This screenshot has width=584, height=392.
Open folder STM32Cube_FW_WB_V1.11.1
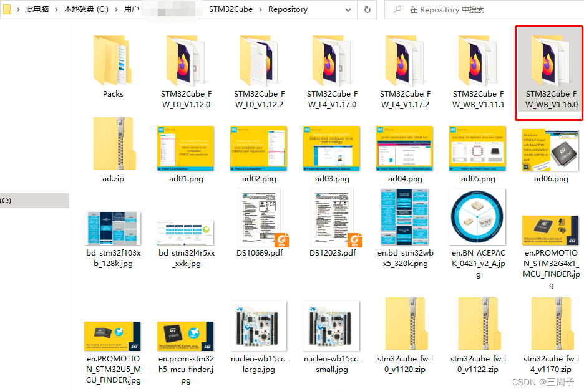tap(478, 70)
